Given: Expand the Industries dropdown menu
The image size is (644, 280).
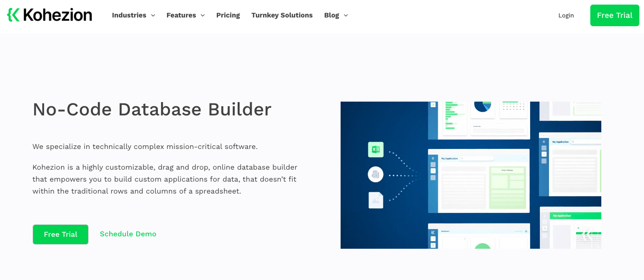Looking at the screenshot, I should [134, 15].
